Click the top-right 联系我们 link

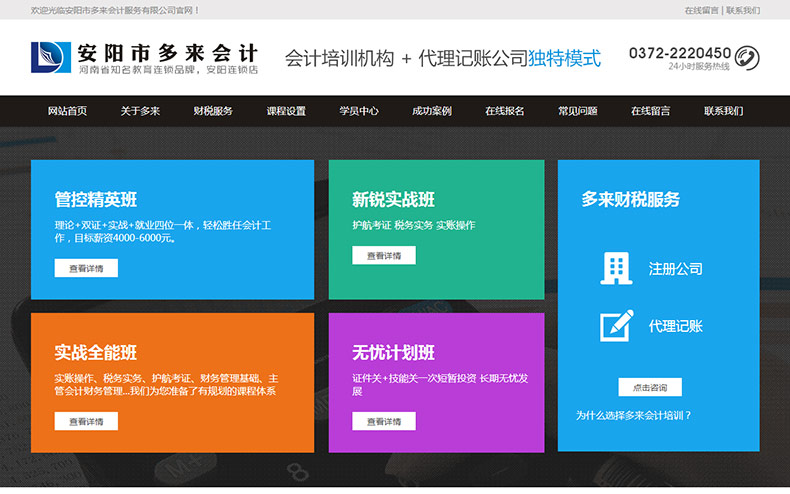coord(743,10)
